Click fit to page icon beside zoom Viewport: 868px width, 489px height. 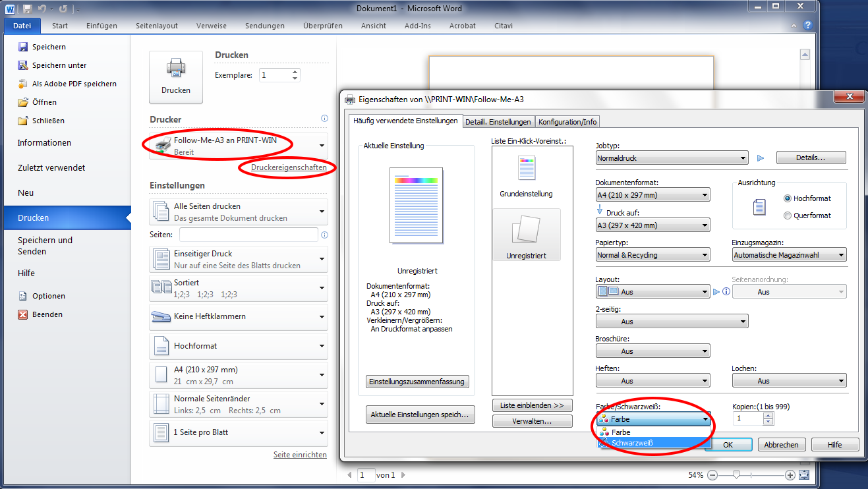click(x=803, y=475)
